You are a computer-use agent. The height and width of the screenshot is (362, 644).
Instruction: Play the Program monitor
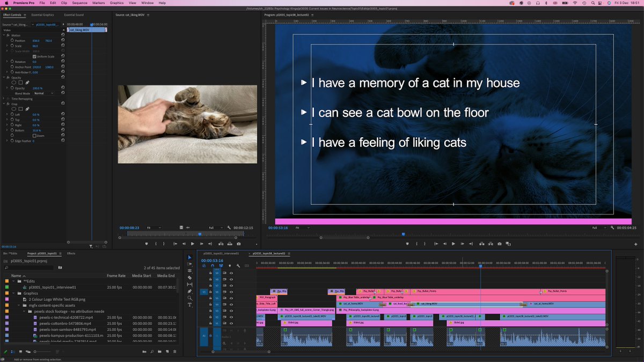tap(453, 243)
